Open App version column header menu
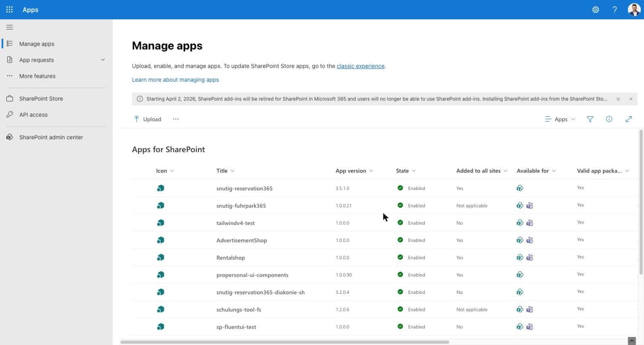 pos(354,171)
